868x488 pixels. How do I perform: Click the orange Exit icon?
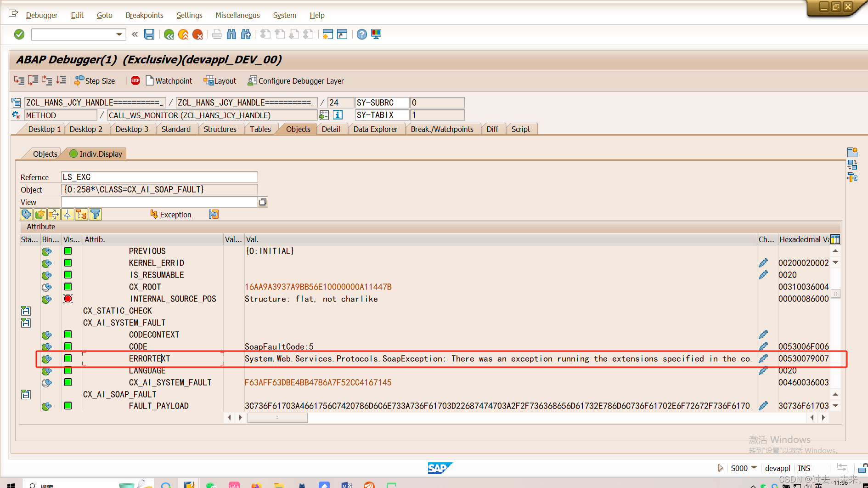pyautogui.click(x=183, y=34)
